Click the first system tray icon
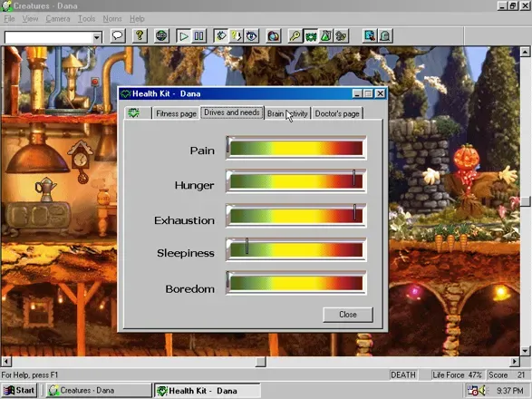532x399 pixels. [x=472, y=391]
